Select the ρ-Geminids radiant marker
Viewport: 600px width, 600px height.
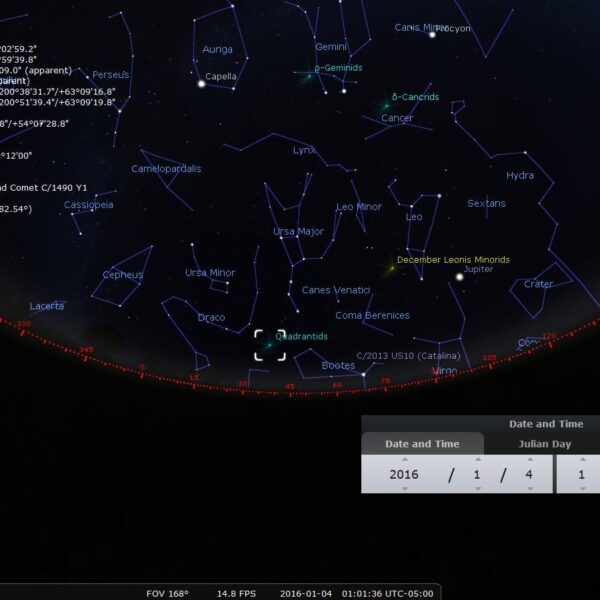309,76
